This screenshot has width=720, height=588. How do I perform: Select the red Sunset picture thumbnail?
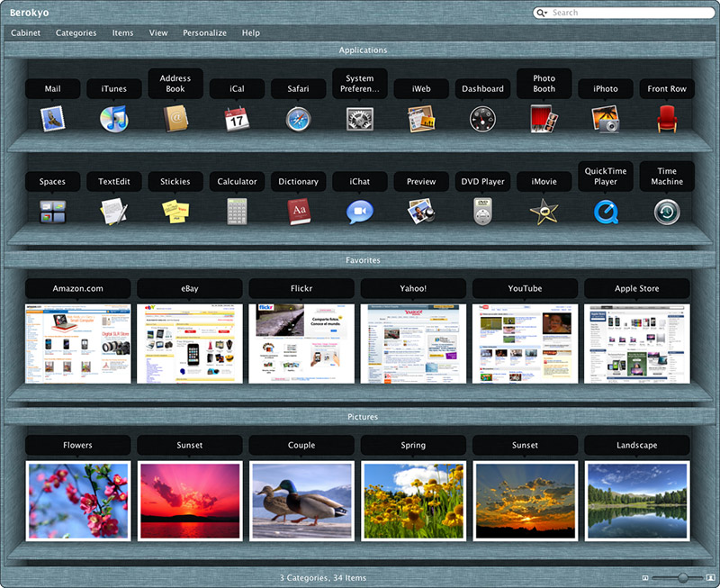[x=190, y=502]
